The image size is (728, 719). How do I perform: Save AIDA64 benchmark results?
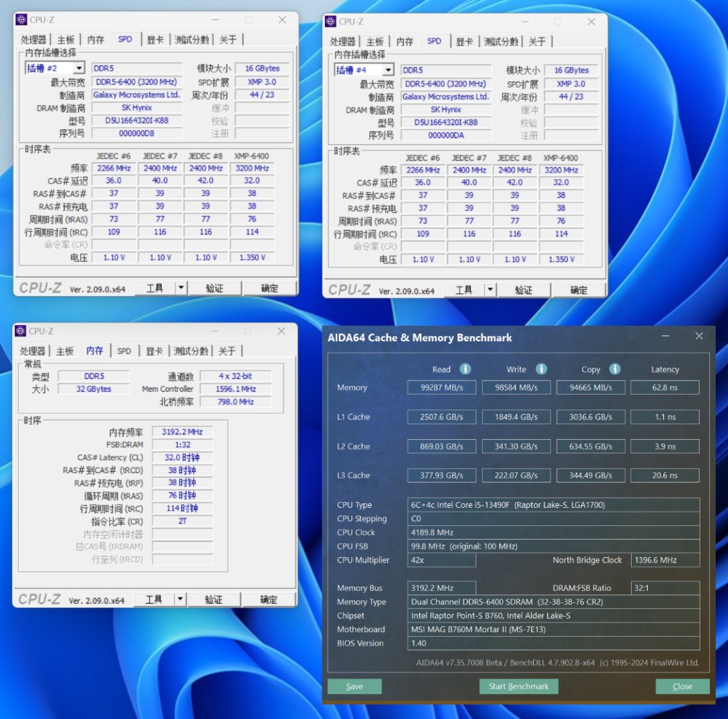pyautogui.click(x=355, y=686)
